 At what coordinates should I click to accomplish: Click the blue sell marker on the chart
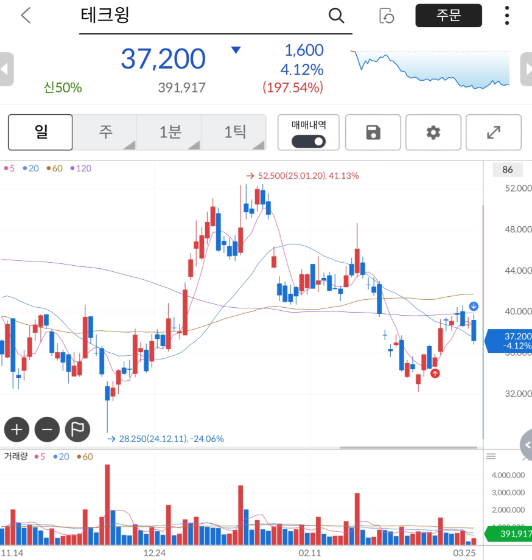(473, 306)
